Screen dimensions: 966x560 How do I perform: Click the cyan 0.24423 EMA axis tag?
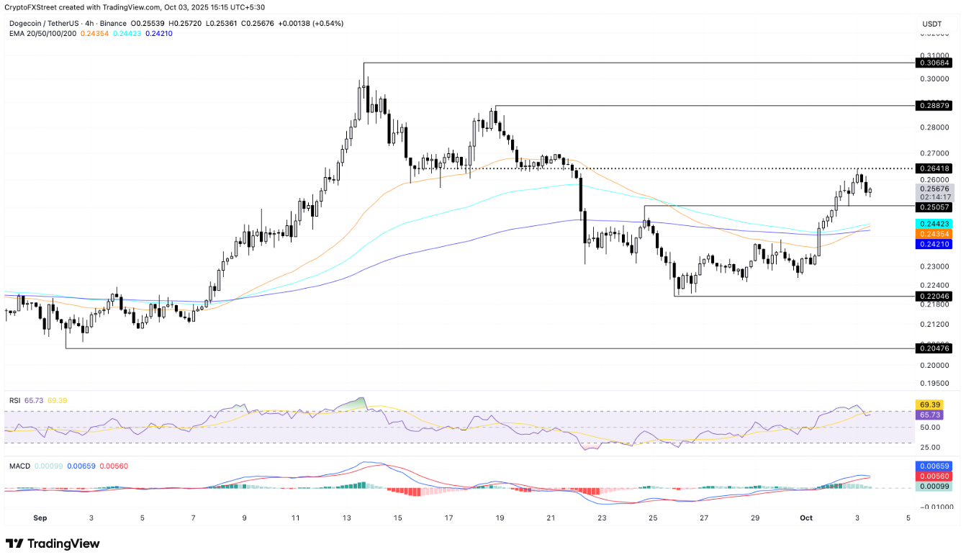tap(934, 225)
